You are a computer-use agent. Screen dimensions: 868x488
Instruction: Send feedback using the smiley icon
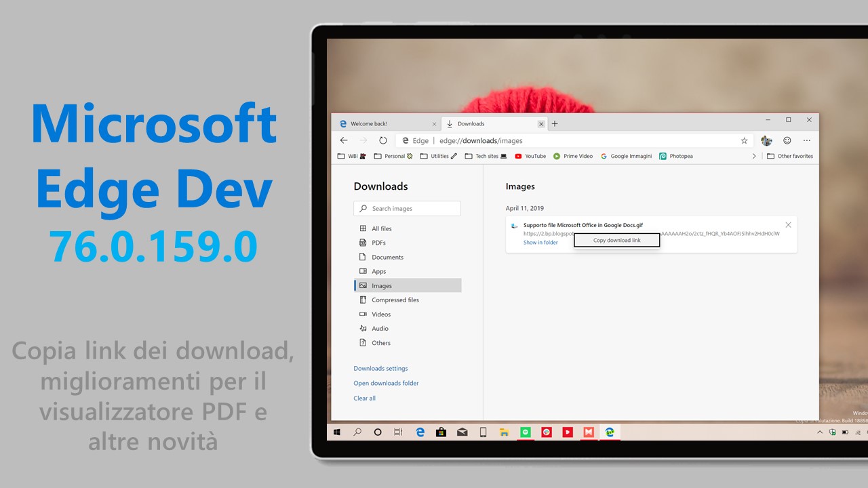[787, 140]
